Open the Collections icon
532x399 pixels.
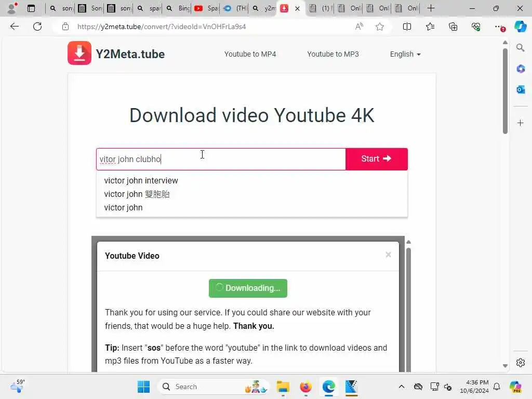click(453, 26)
